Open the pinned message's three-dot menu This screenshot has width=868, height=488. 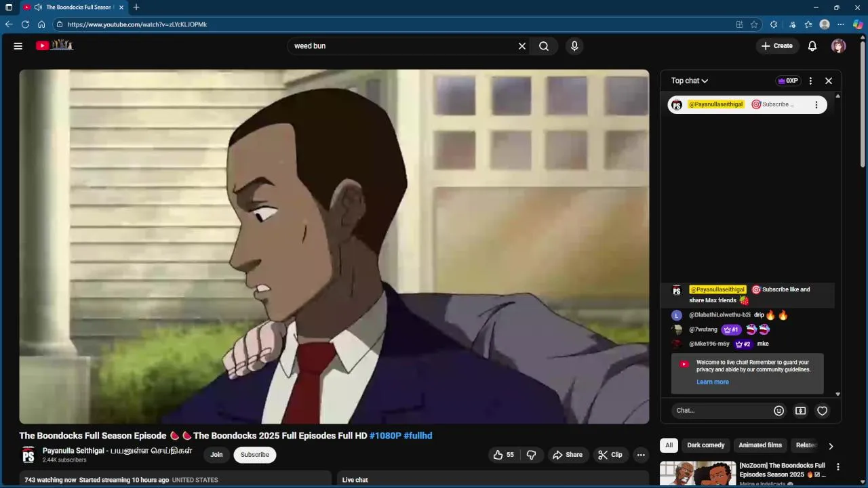click(x=816, y=104)
